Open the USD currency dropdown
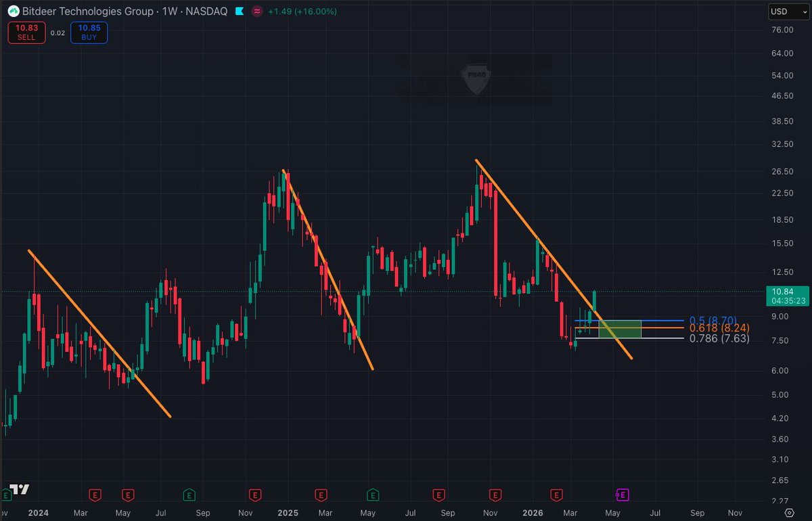The width and height of the screenshot is (812, 521). click(x=788, y=12)
